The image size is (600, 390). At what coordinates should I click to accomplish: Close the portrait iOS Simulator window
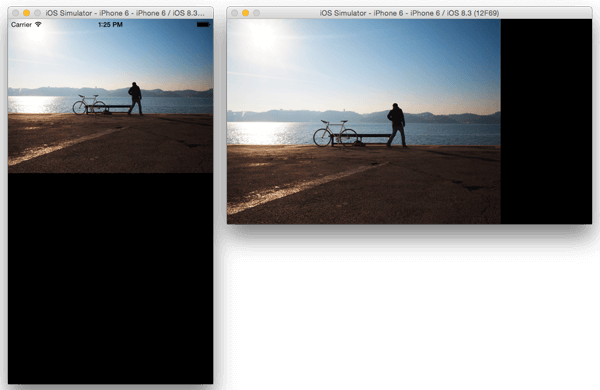[16, 13]
